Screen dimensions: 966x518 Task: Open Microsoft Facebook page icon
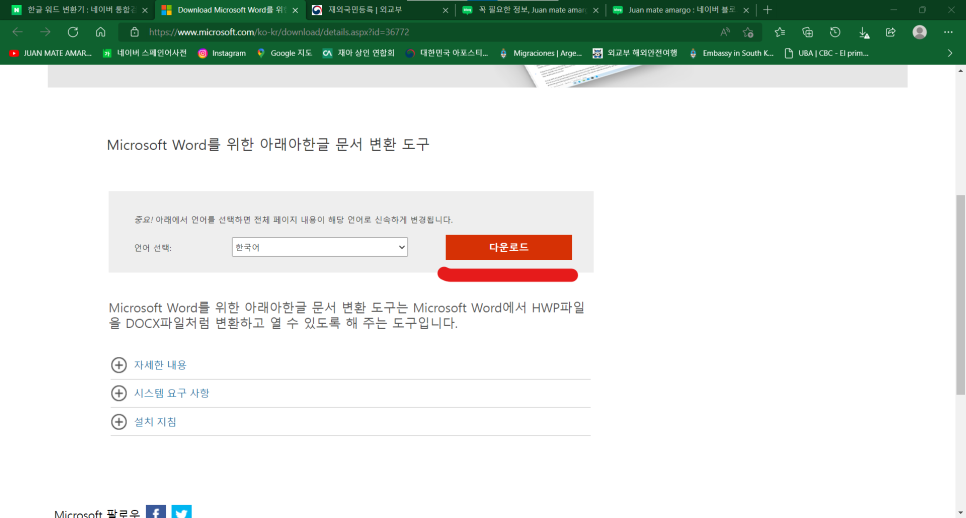(x=156, y=512)
